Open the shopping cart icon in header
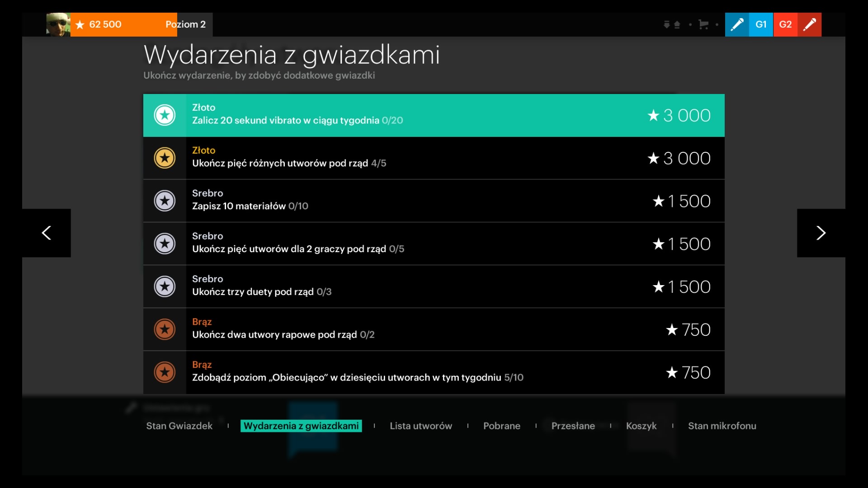 point(703,24)
